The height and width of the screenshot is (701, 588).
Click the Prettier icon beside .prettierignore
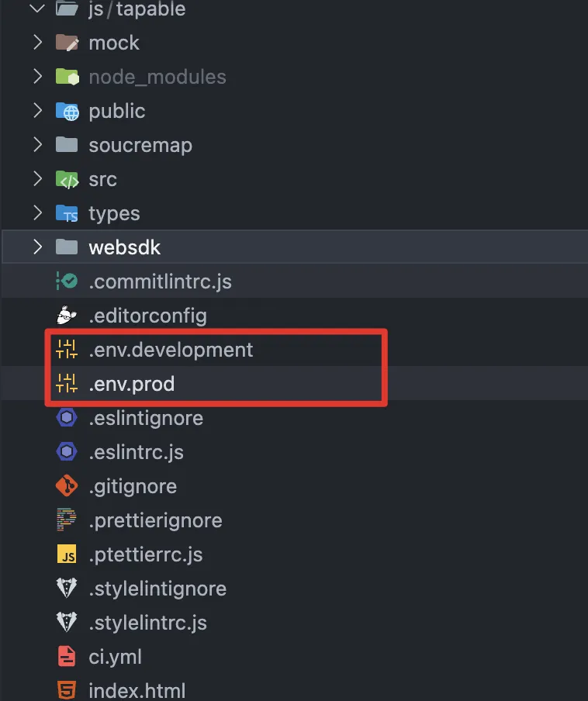pos(67,520)
